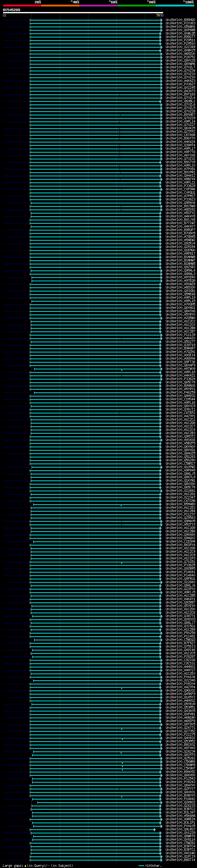This screenshot has width=197, height=868.
Task: Select the label UniRef100_B9GY70
Action: 180,139
